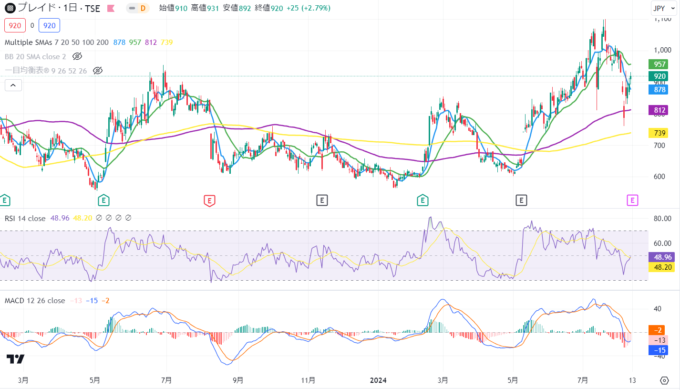The height and width of the screenshot is (390, 680).
Task: Select the Multiple SMAs indicator legend
Action: click(56, 42)
